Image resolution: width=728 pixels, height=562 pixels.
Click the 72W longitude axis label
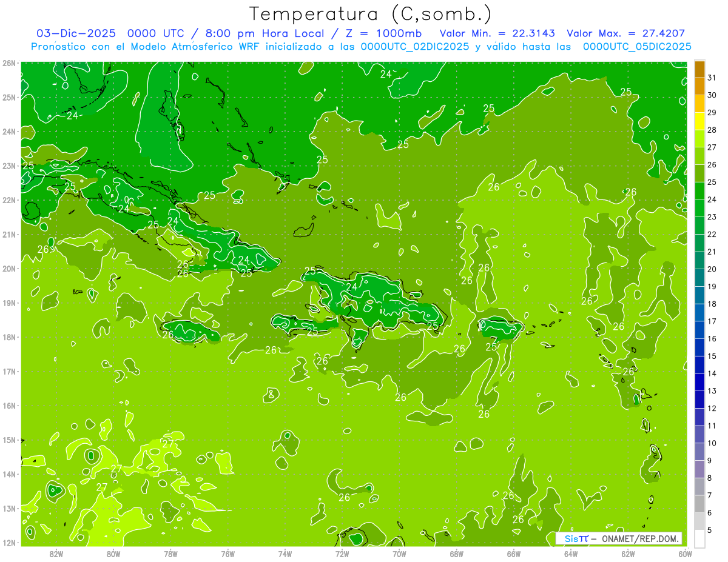click(342, 554)
